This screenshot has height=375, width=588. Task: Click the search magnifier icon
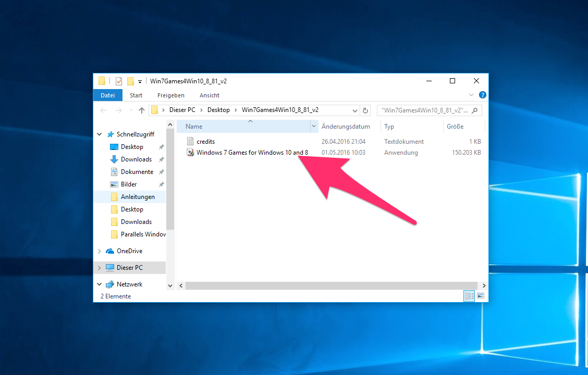point(475,110)
